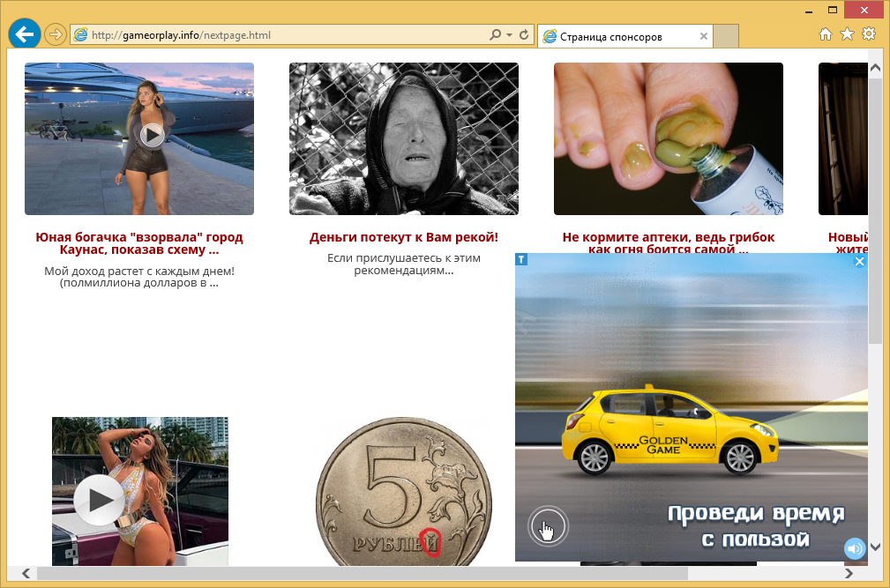This screenshot has width=890, height=588.
Task: Open the Tools gear icon
Action: (x=869, y=34)
